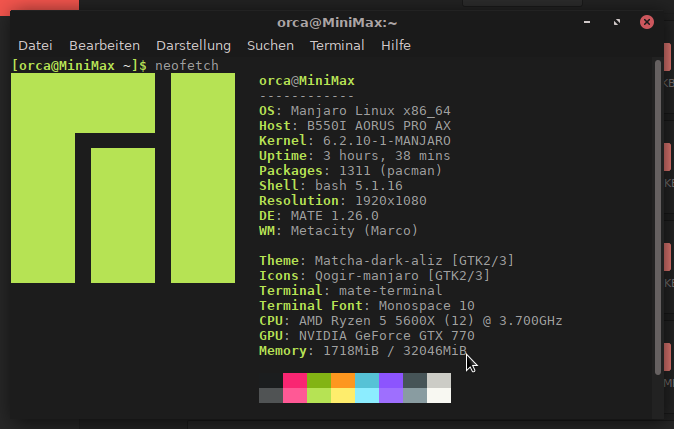Click the orange color block in top row
This screenshot has height=429, width=674.
343,380
